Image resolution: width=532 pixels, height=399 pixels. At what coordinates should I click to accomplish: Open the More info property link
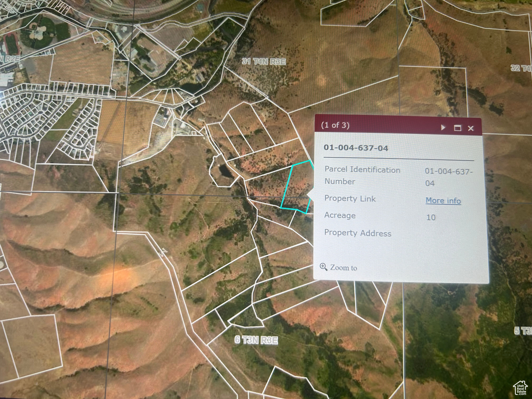click(x=443, y=201)
